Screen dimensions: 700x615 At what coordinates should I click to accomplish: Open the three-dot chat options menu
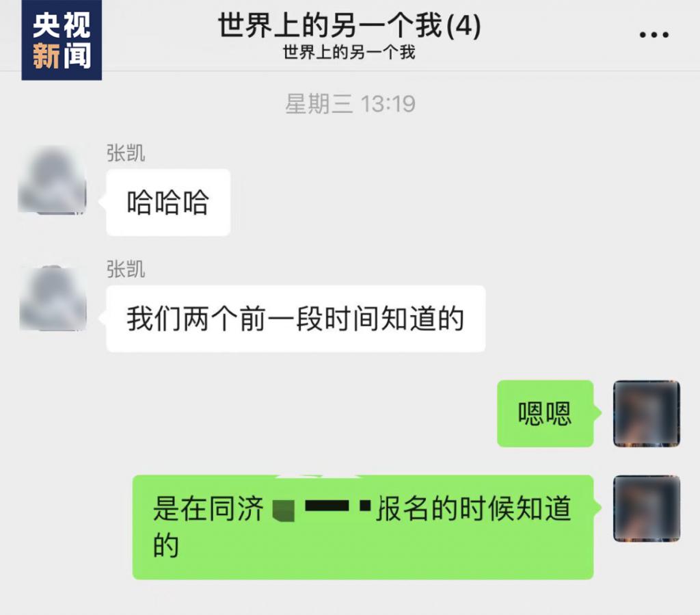654,34
